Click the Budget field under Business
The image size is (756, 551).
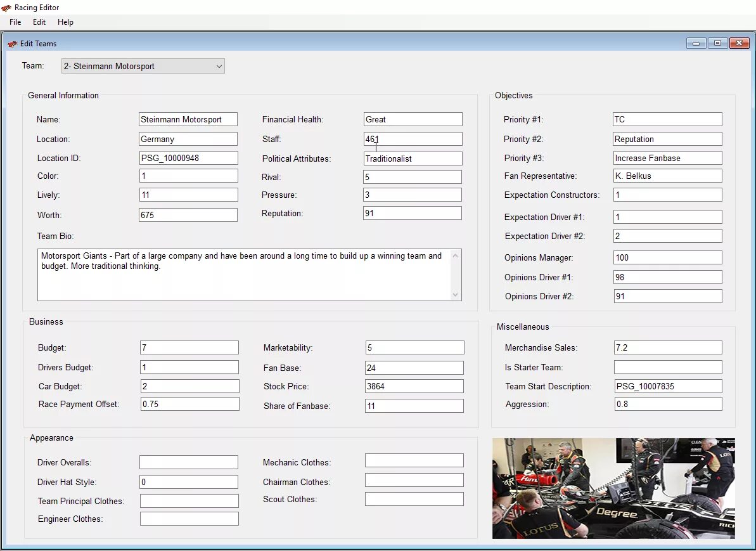click(x=189, y=347)
